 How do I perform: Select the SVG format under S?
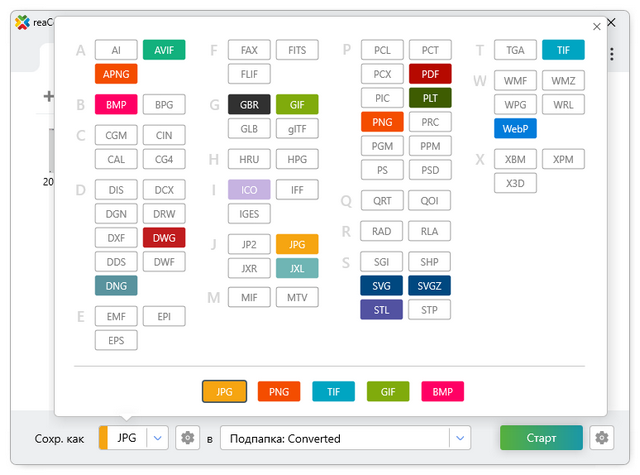[381, 286]
